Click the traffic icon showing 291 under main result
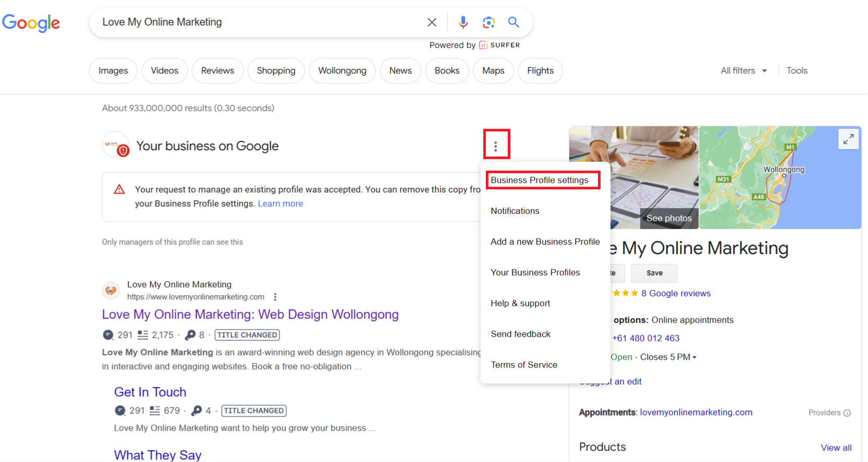This screenshot has height=462, width=868. pyautogui.click(x=108, y=335)
